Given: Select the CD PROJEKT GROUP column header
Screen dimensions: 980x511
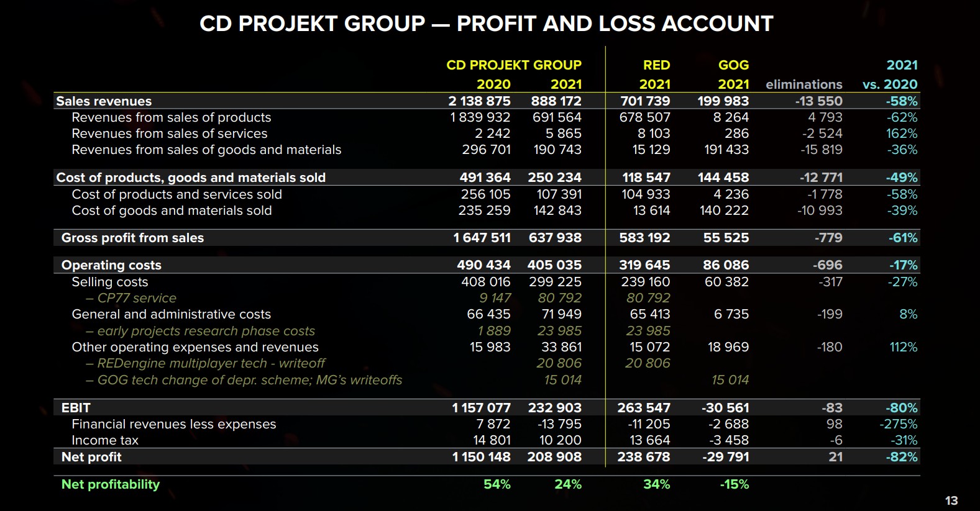Looking at the screenshot, I should pyautogui.click(x=513, y=65).
